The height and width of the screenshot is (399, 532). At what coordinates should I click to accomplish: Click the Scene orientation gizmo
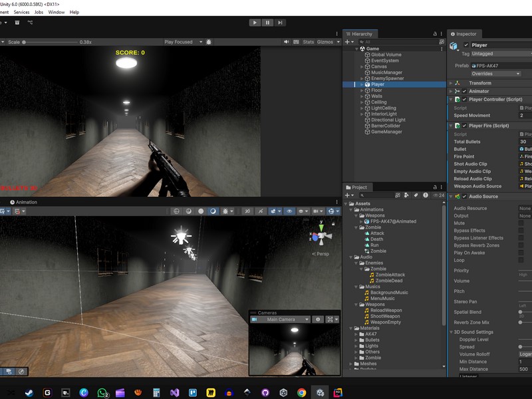coord(321,237)
